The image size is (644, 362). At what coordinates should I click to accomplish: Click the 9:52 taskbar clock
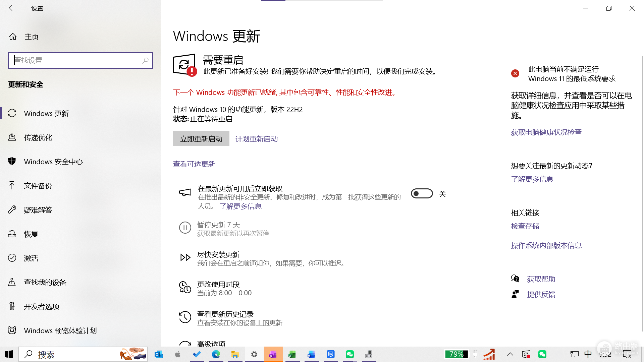[x=605, y=354]
